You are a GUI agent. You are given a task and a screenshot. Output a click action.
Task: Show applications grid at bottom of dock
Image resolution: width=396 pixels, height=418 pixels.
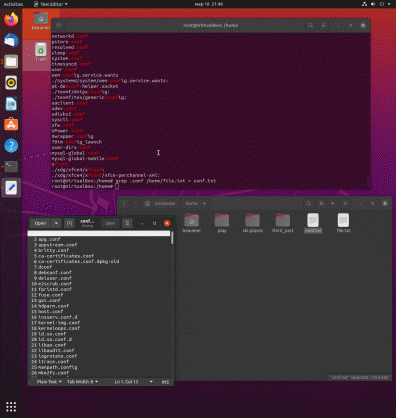[11, 406]
